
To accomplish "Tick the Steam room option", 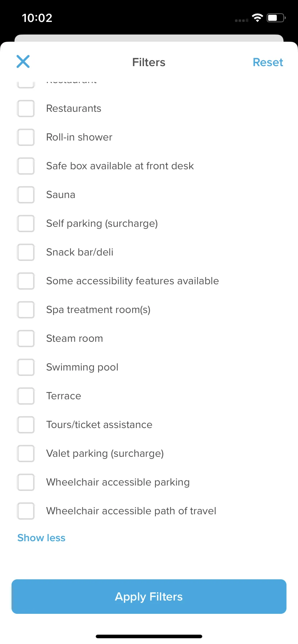I will [x=26, y=339].
